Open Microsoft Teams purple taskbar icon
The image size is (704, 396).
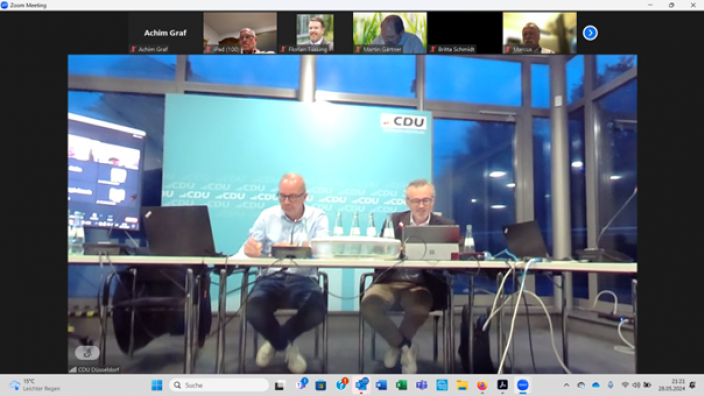click(422, 385)
